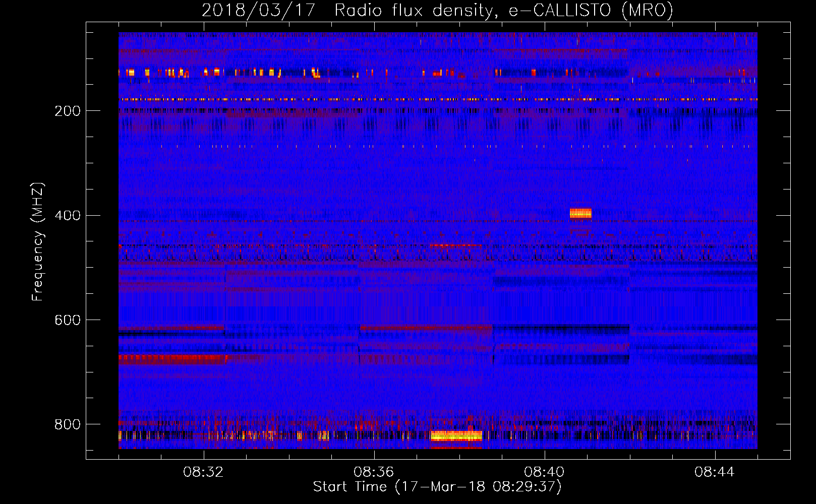Click the 200 frequency tick label
816x504 pixels.
coord(68,111)
